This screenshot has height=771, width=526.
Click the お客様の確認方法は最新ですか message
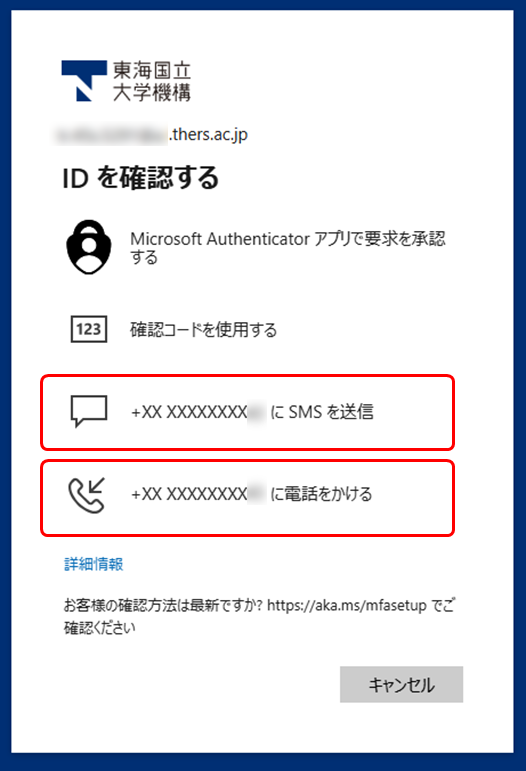(x=260, y=616)
